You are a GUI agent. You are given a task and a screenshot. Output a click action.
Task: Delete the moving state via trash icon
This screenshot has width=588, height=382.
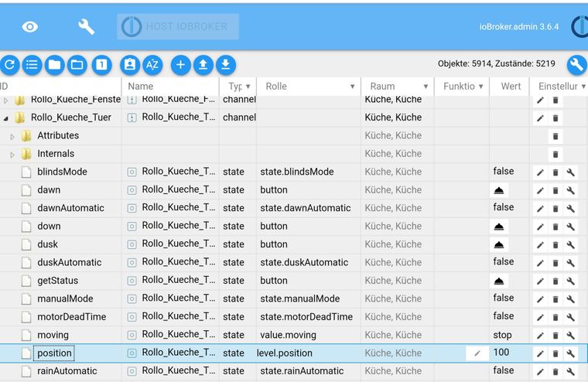coord(556,336)
